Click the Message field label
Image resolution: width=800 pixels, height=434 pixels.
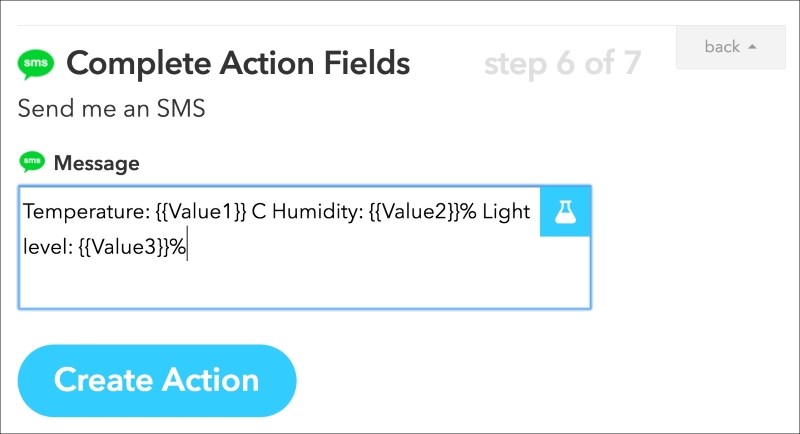coord(96,163)
